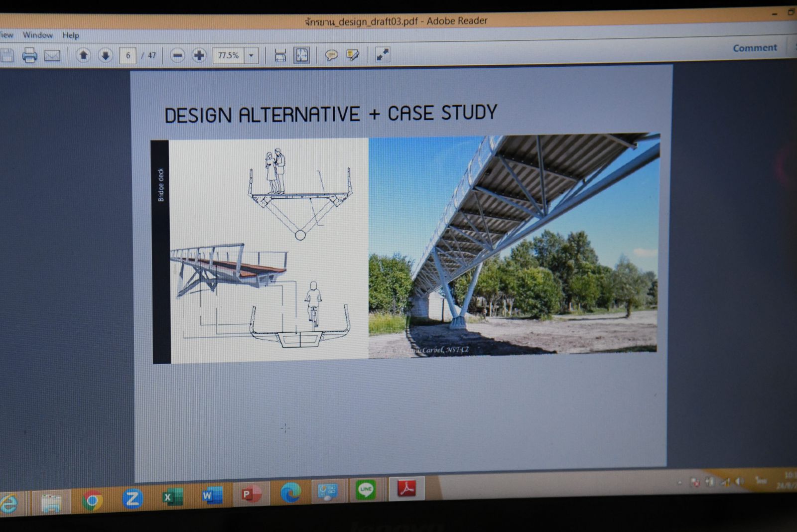Zoom in with the plus button
Image resolution: width=797 pixels, height=532 pixels.
199,55
